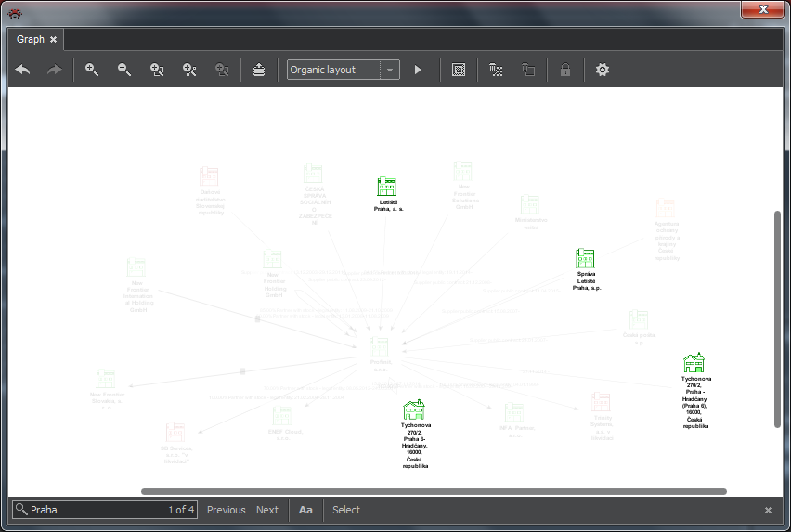Image resolution: width=791 pixels, height=532 pixels.
Task: Open the Organic layout dropdown arrow
Action: click(390, 70)
